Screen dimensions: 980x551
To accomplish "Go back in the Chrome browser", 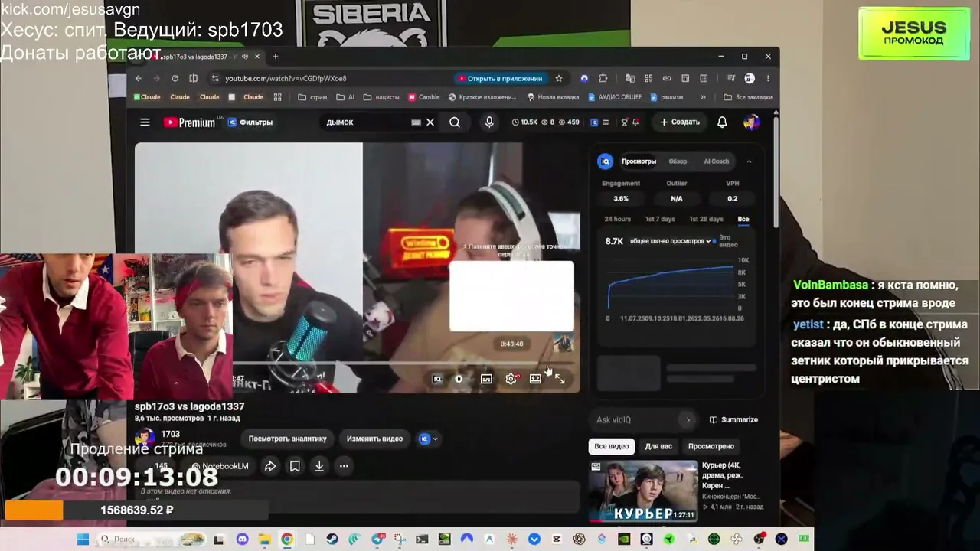I will 138,78.
